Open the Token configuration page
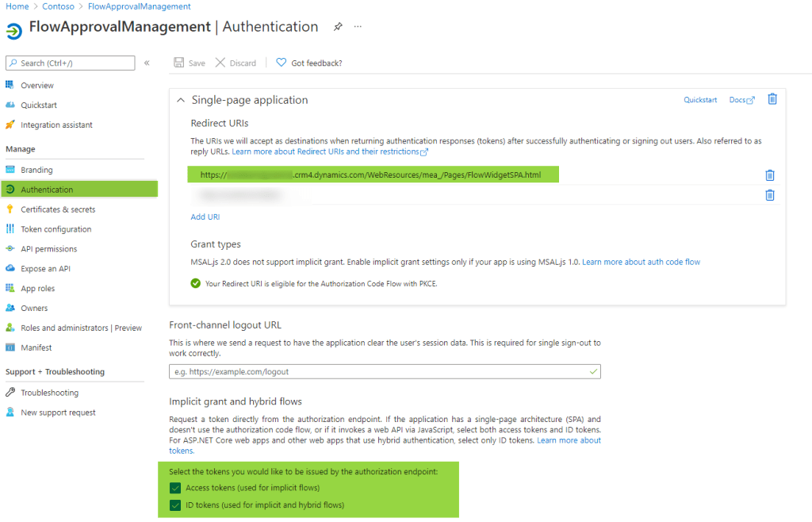The height and width of the screenshot is (522, 812). [56, 229]
